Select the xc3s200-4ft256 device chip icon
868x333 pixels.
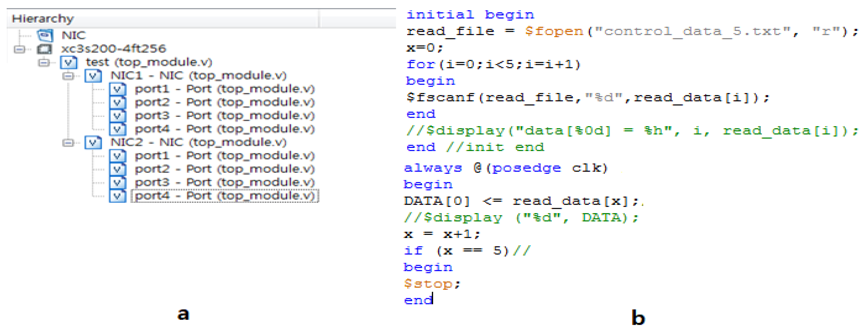click(x=45, y=49)
